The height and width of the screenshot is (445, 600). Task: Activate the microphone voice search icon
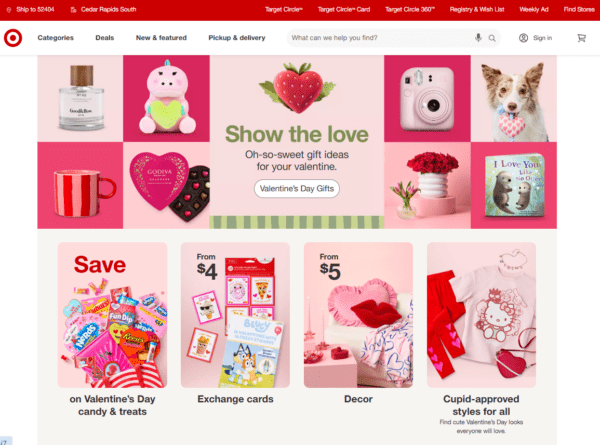(x=478, y=37)
